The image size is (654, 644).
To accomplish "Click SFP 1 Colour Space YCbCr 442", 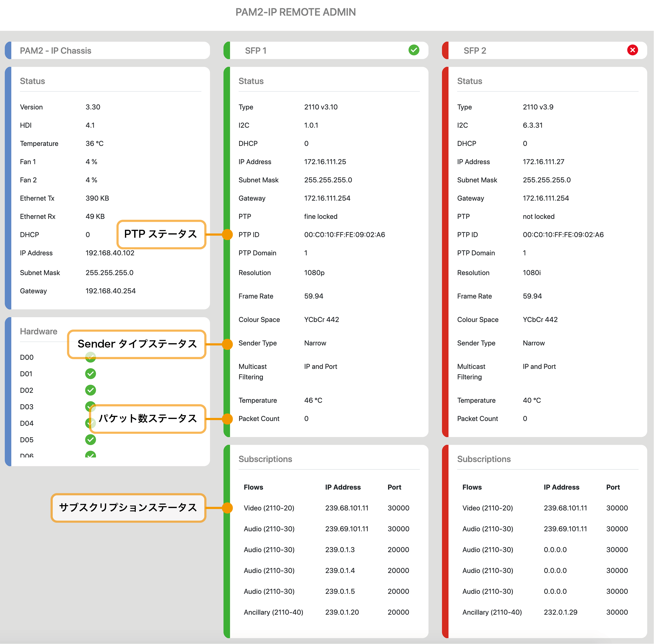I will [x=321, y=320].
